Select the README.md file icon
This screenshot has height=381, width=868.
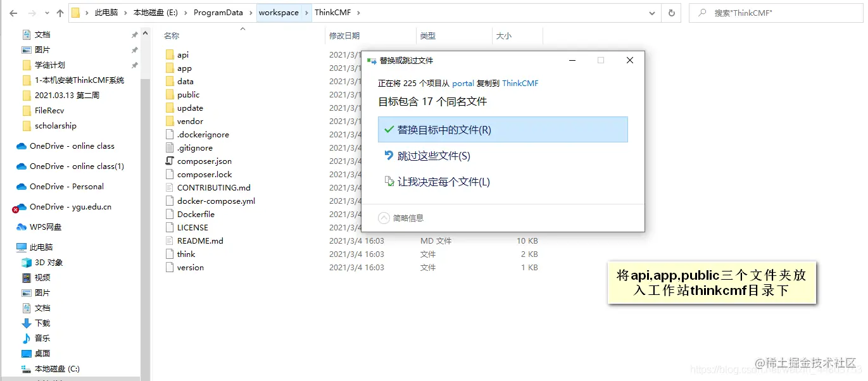point(169,241)
